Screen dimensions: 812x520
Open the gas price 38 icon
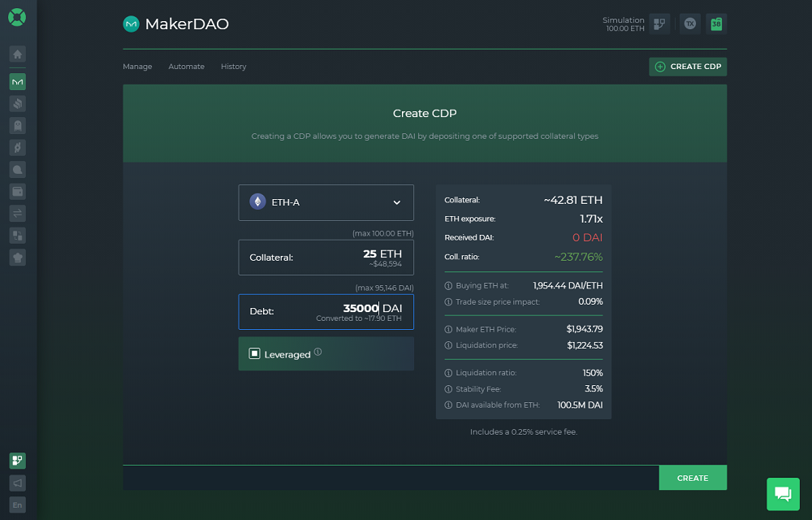716,24
